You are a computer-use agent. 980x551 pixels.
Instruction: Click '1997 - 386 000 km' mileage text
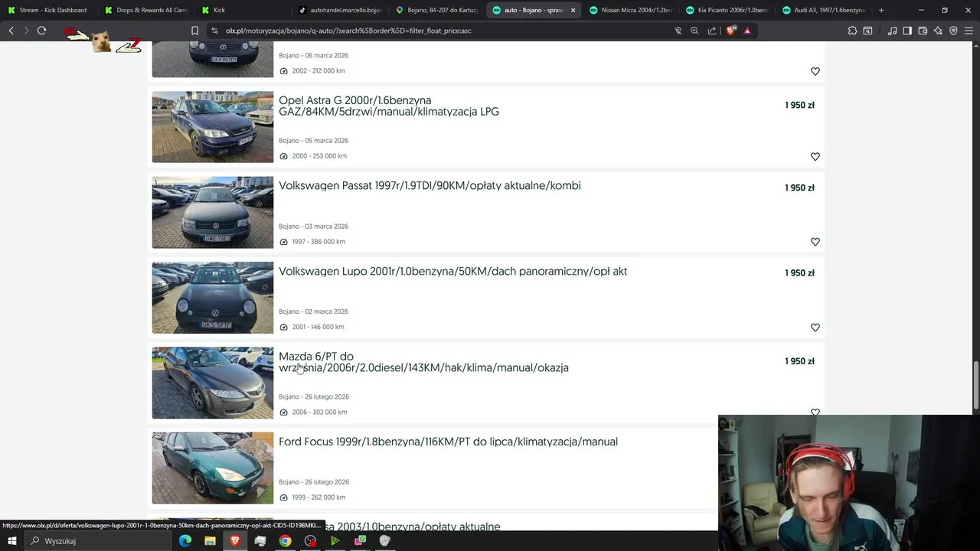[318, 242]
